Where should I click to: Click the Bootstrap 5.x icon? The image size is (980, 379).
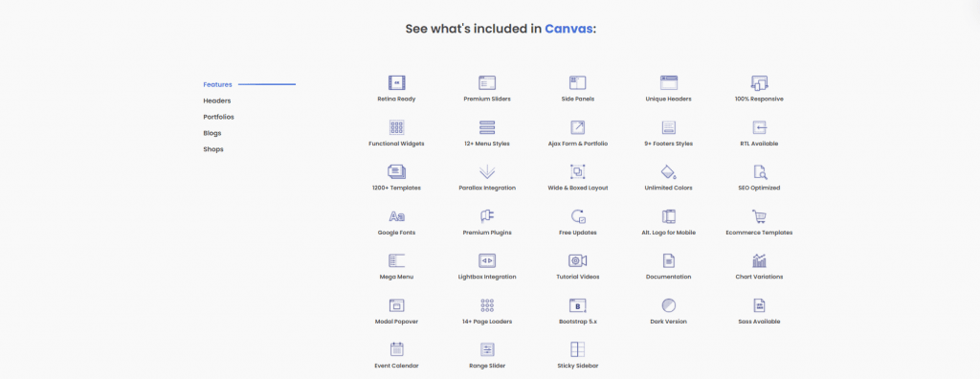pyautogui.click(x=577, y=305)
